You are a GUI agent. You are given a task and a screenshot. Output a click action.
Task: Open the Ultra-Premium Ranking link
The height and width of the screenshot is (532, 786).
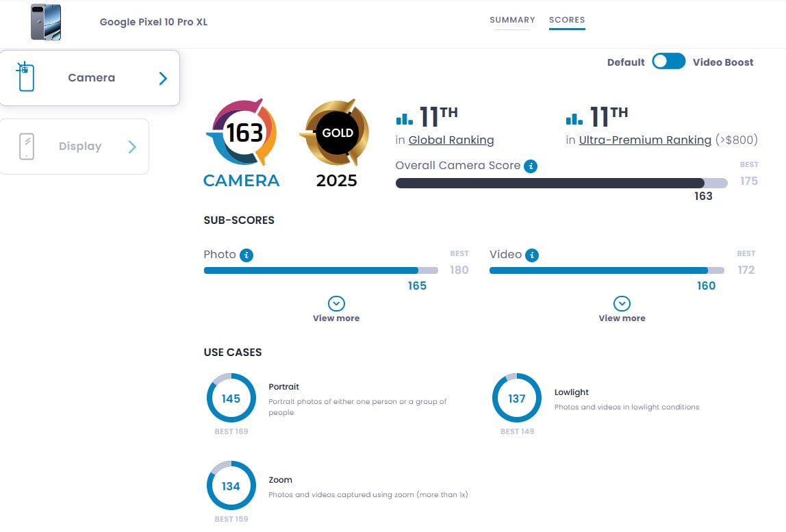point(645,140)
